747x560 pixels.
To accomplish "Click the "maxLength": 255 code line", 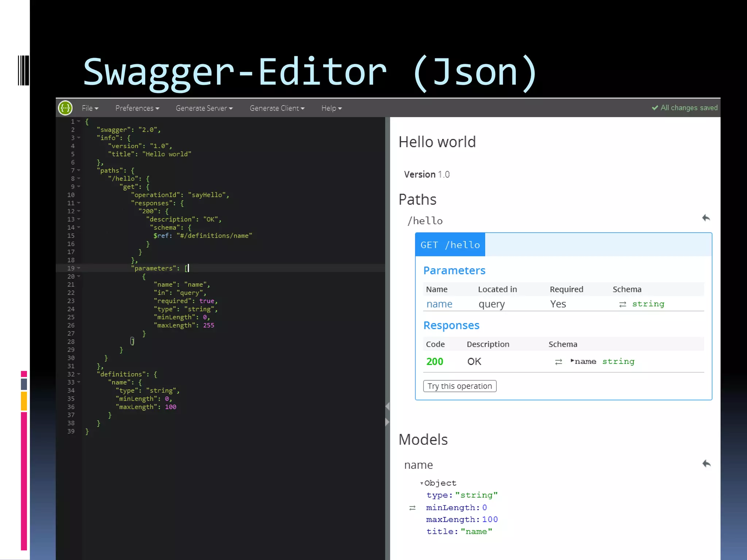I will [x=184, y=326].
